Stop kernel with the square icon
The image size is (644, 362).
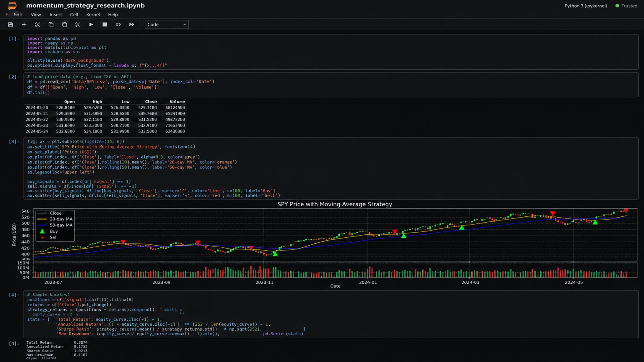[105, 24]
